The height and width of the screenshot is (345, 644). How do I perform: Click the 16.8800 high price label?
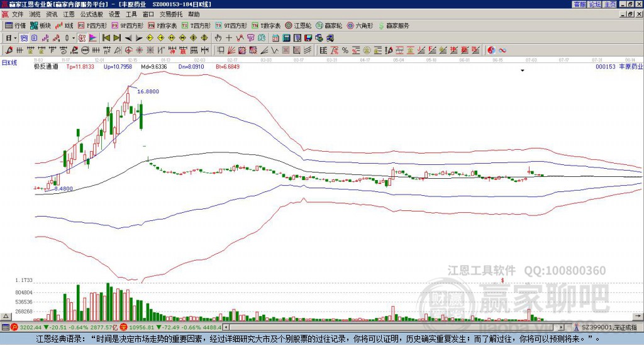148,91
